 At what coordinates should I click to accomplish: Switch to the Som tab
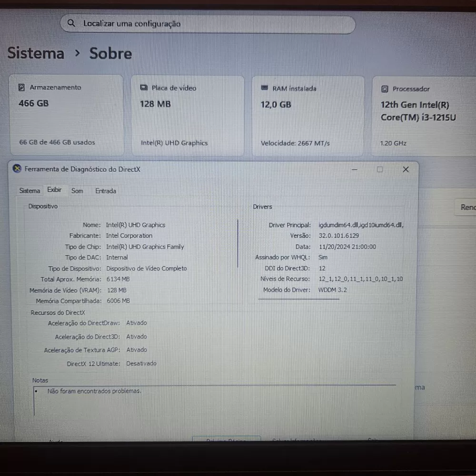point(77,190)
